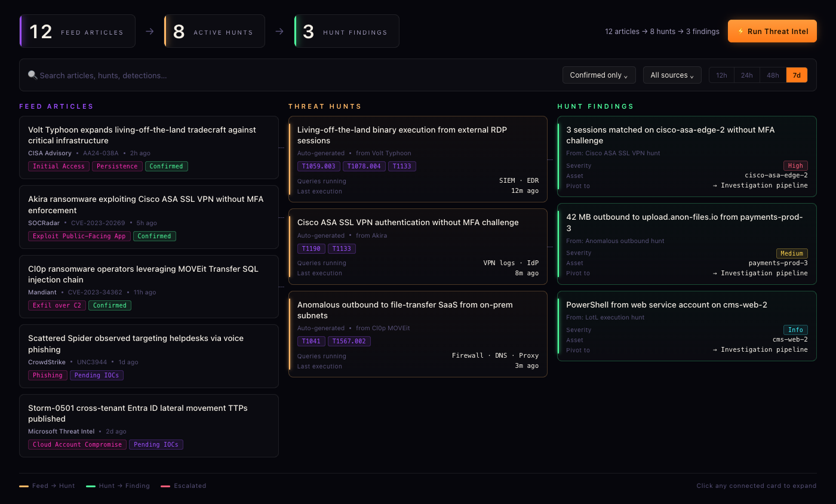
Task: Open the 42 MB outbound to upload.anon-files.io finding
Action: click(687, 244)
